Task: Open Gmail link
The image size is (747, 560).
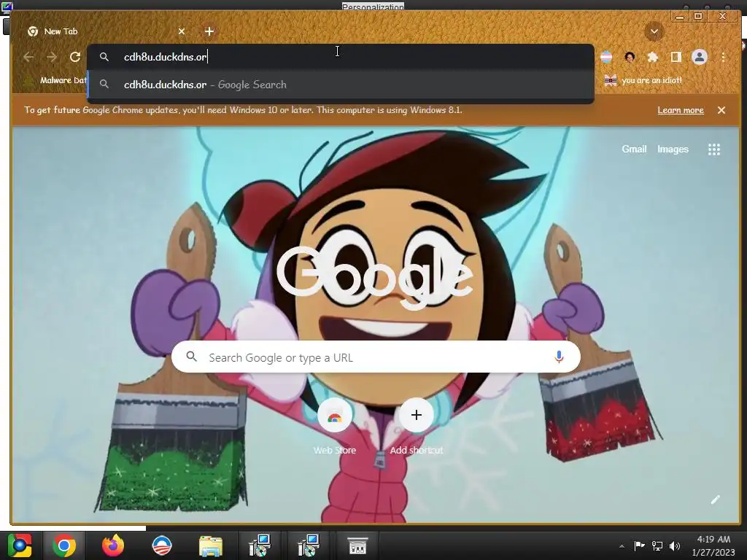Action: 634,149
